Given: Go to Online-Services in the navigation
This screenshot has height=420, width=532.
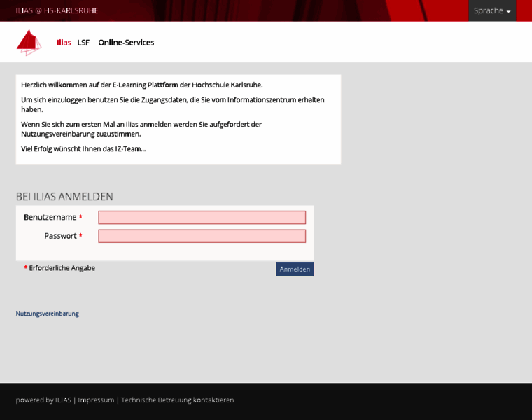Looking at the screenshot, I should pos(126,43).
